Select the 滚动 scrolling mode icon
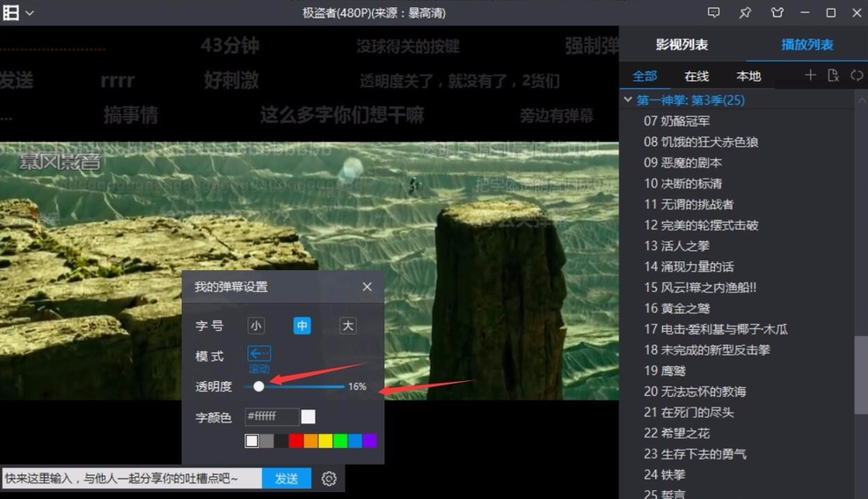The width and height of the screenshot is (868, 499). pos(259,353)
